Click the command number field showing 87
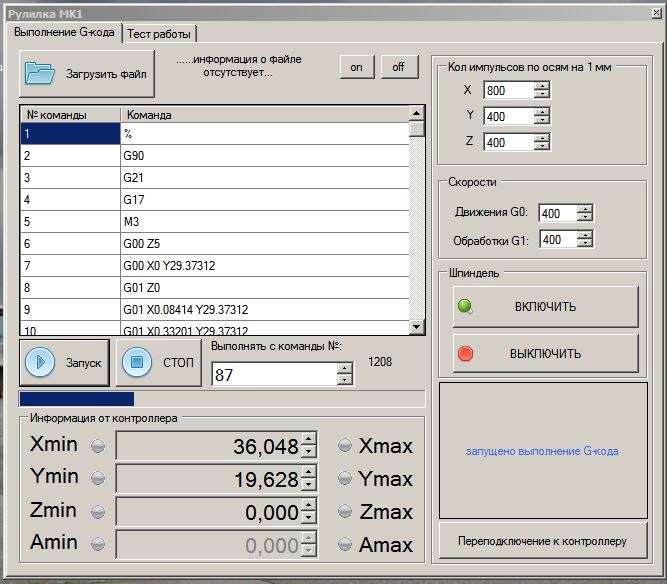 tap(274, 374)
